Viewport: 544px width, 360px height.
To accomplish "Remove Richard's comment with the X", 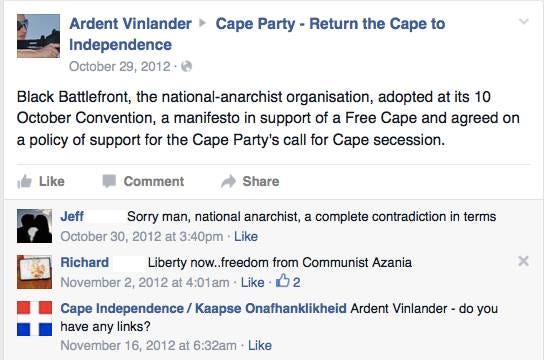I will 523,261.
